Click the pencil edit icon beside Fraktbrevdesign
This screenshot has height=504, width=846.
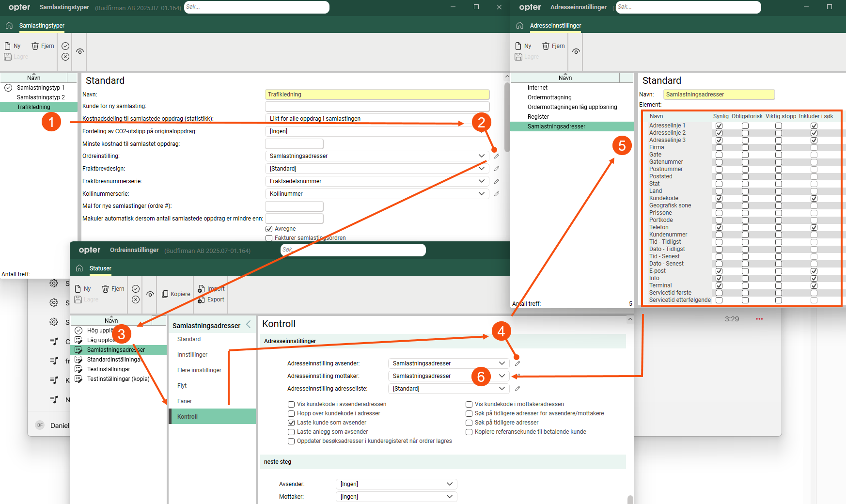[x=497, y=169]
